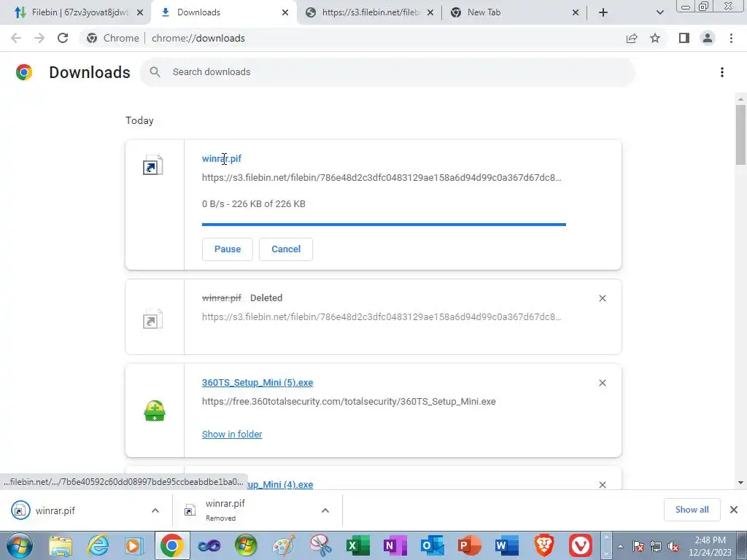Image resolution: width=747 pixels, height=560 pixels.
Task: Click the winrar.pif download progress bar
Action: (x=384, y=225)
